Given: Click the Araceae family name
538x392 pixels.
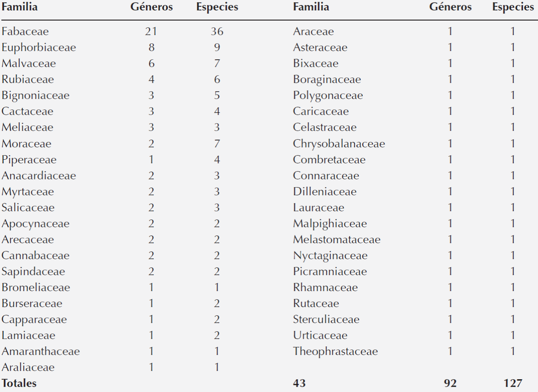Looking at the screenshot, I should point(313,31).
